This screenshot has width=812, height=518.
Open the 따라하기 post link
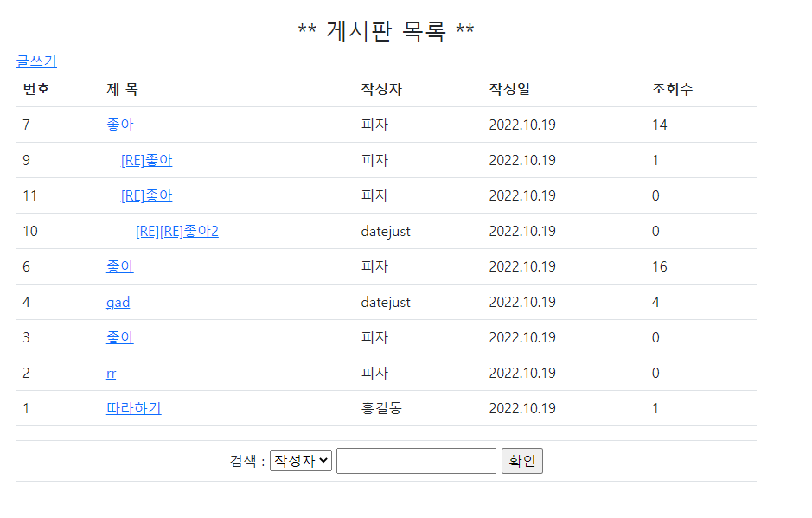click(x=134, y=408)
